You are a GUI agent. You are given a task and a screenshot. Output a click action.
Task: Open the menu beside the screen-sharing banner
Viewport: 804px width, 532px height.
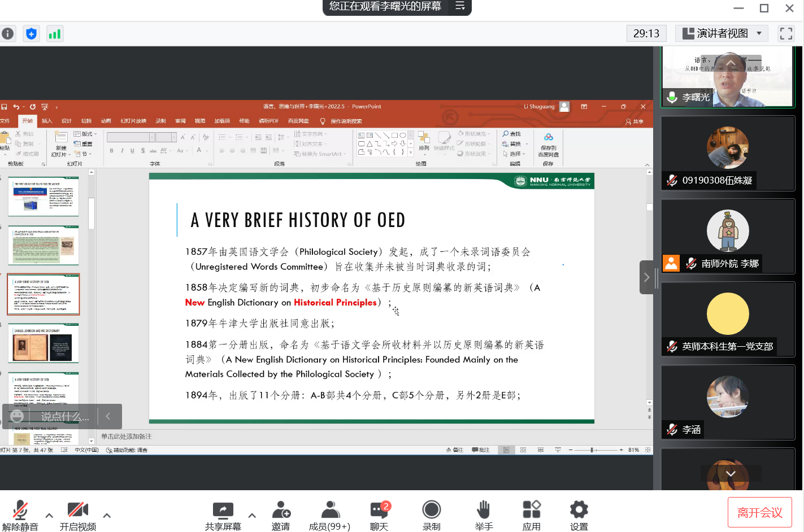(460, 6)
